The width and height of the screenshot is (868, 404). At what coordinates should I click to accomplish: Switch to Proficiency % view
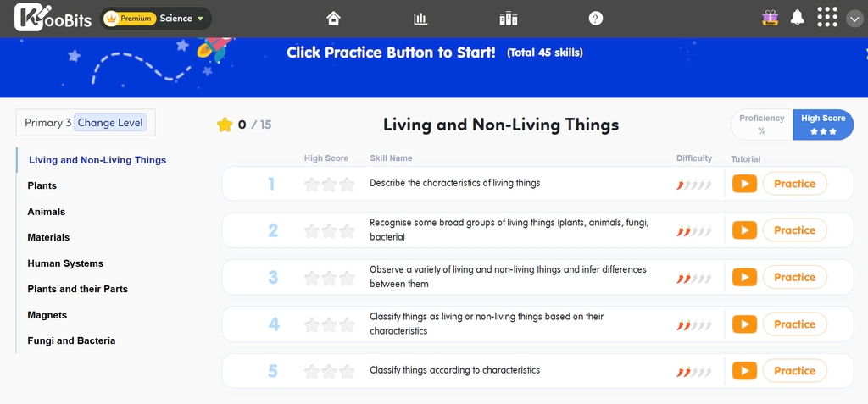pyautogui.click(x=761, y=125)
